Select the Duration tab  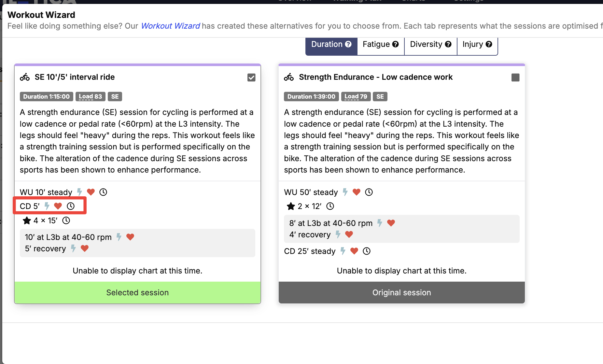pyautogui.click(x=331, y=44)
